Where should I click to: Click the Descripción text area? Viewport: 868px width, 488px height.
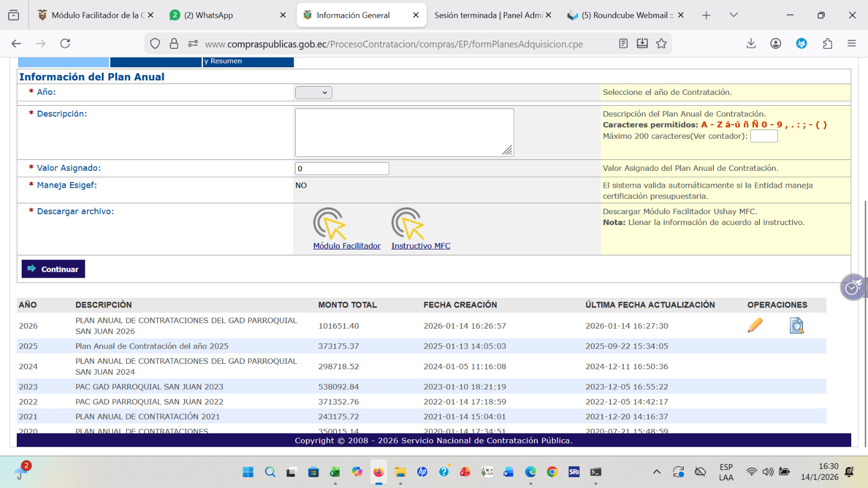pos(404,132)
